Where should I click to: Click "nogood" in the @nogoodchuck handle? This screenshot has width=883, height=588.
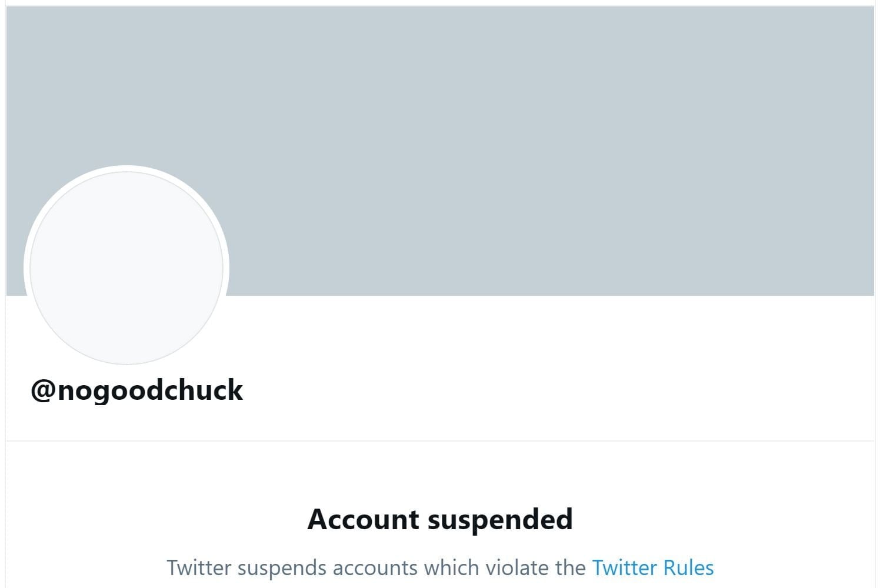pyautogui.click(x=112, y=390)
